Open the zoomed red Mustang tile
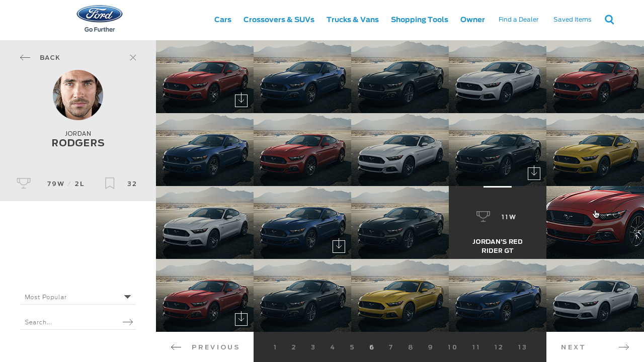The width and height of the screenshot is (644, 362). coord(595,222)
